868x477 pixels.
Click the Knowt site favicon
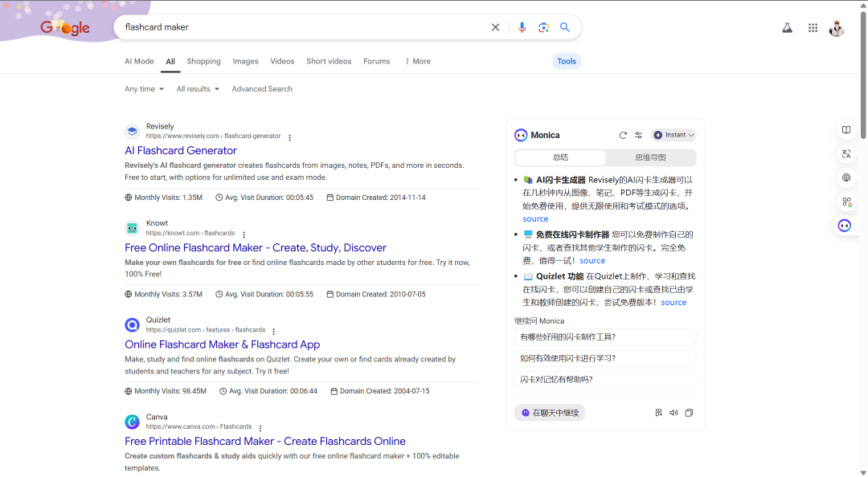(x=132, y=228)
